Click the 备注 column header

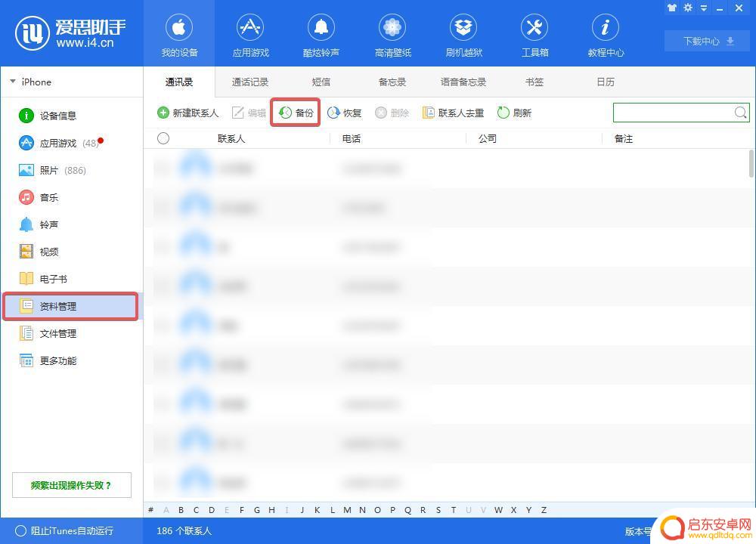[x=624, y=139]
